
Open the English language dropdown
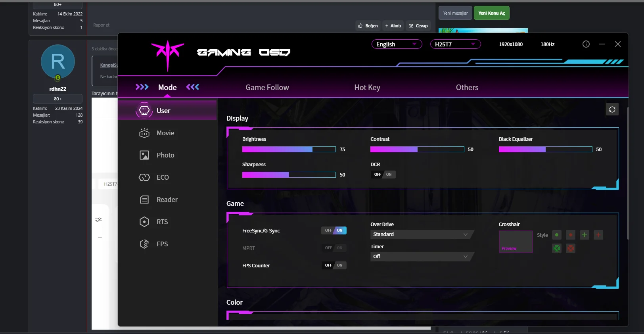click(397, 44)
